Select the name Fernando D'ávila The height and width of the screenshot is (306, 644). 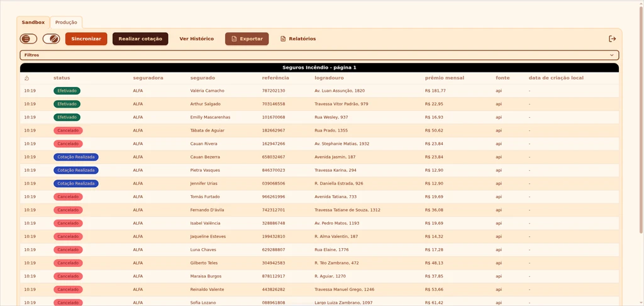208,210
